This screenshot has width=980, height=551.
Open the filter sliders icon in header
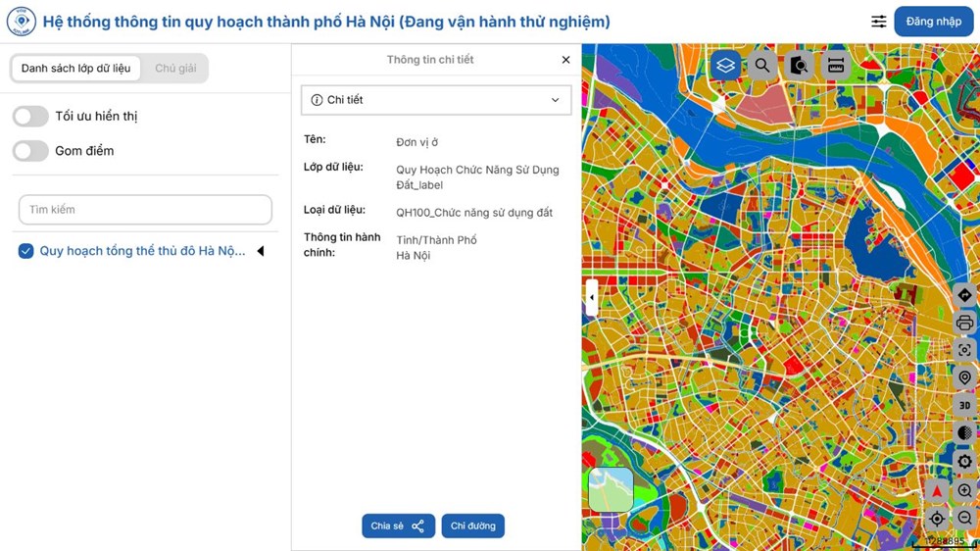tap(879, 22)
